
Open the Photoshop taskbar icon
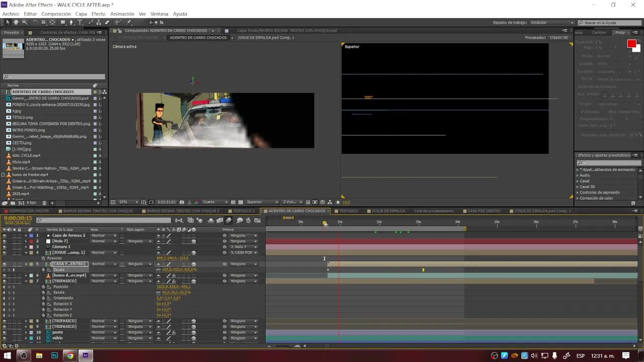point(54,355)
